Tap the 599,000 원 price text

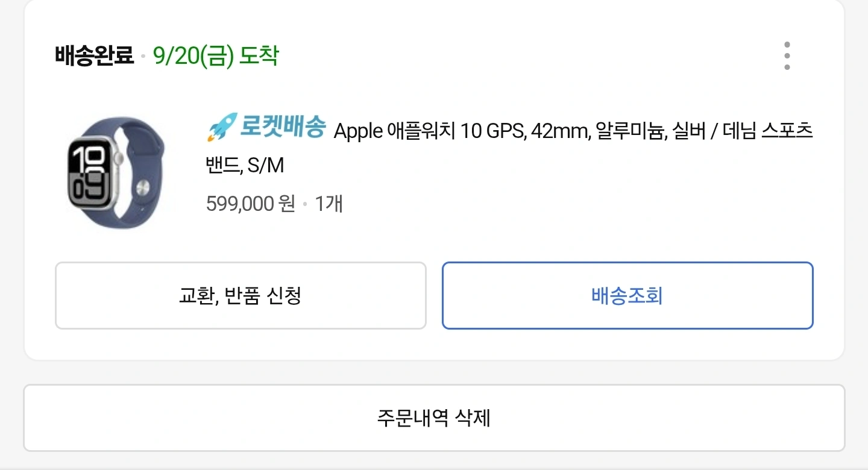pos(251,204)
